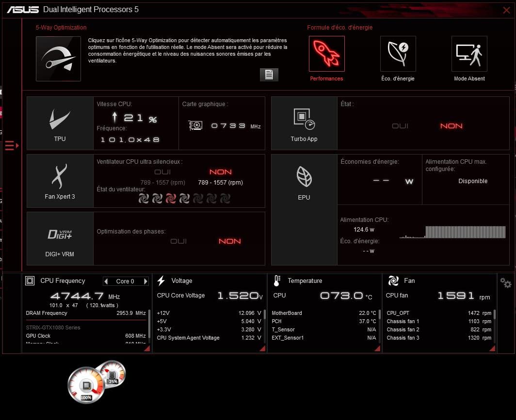The image size is (516, 420).
Task: Turn phase optimisation to OUI
Action: pos(178,241)
